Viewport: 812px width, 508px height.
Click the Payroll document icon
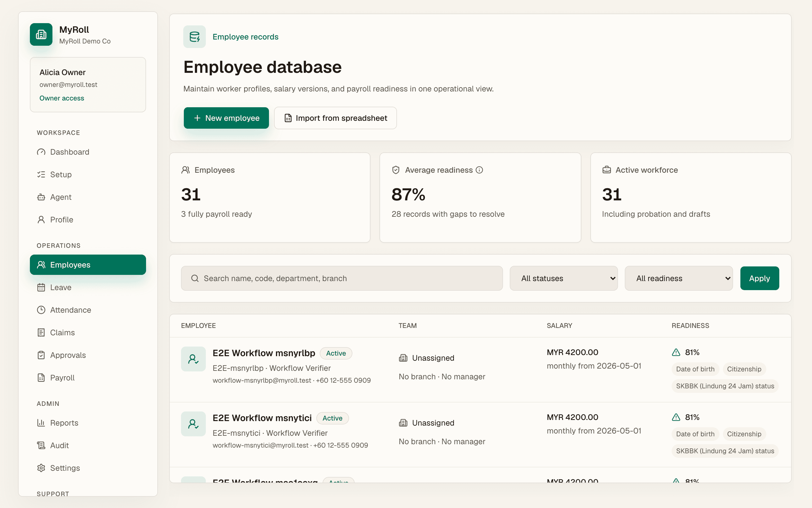click(41, 378)
